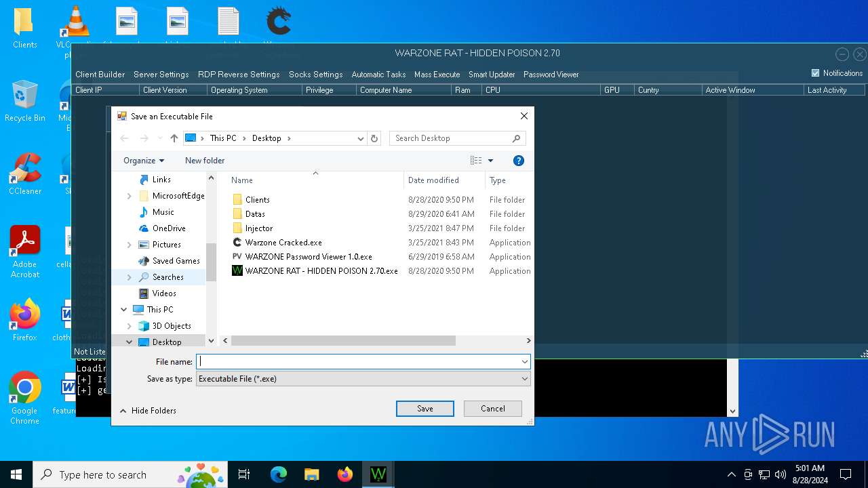Open the Organize dropdown menu
868x488 pixels.
[x=144, y=161]
